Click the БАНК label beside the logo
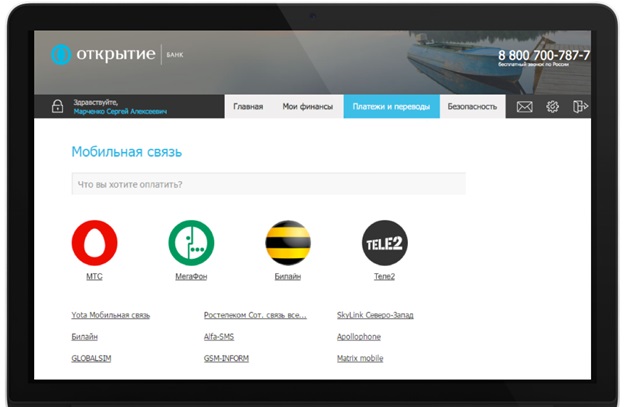The image size is (624, 407). 175,55
